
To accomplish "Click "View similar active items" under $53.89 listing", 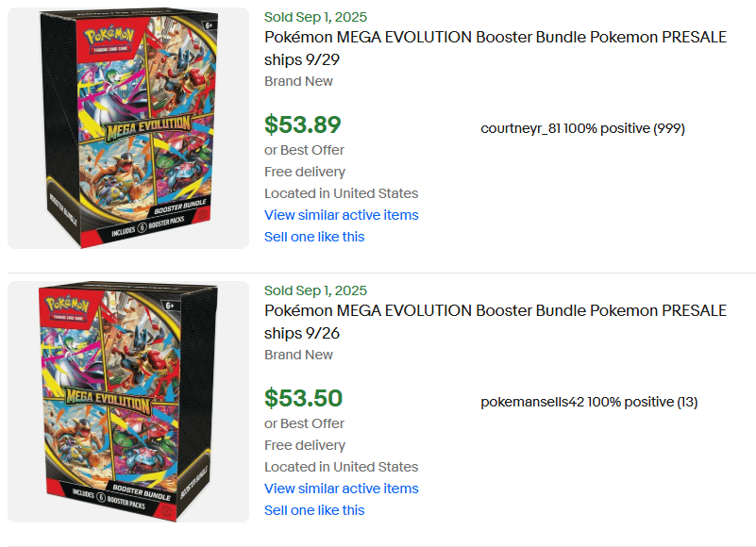I will point(341,215).
